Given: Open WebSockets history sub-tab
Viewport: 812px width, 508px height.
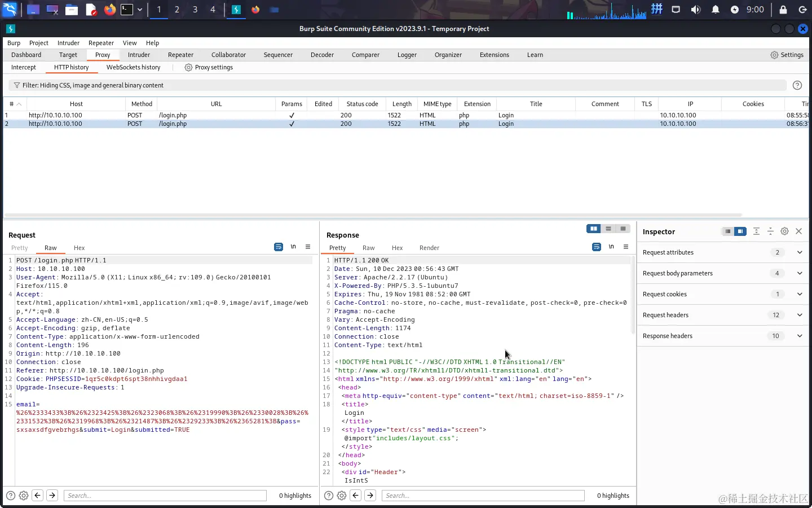Looking at the screenshot, I should coord(133,67).
